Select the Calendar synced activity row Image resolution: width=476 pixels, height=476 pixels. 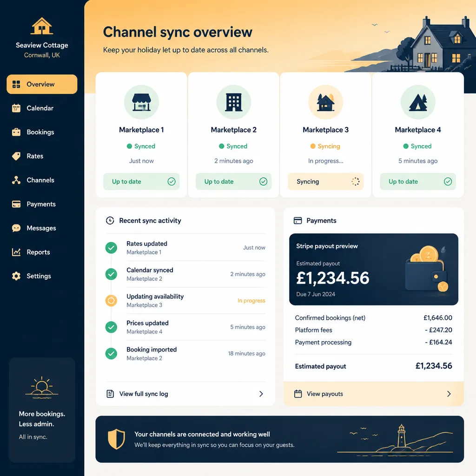coord(185,274)
